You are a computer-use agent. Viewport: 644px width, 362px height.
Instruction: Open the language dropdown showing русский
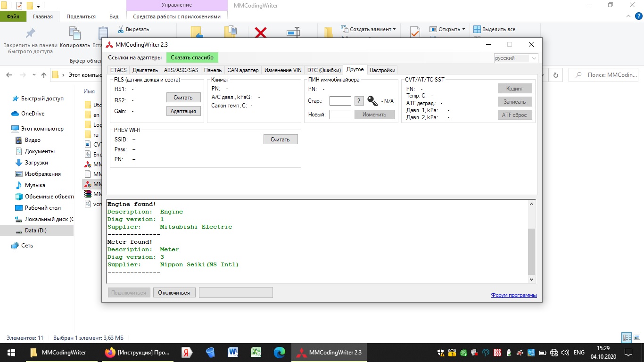[516, 58]
